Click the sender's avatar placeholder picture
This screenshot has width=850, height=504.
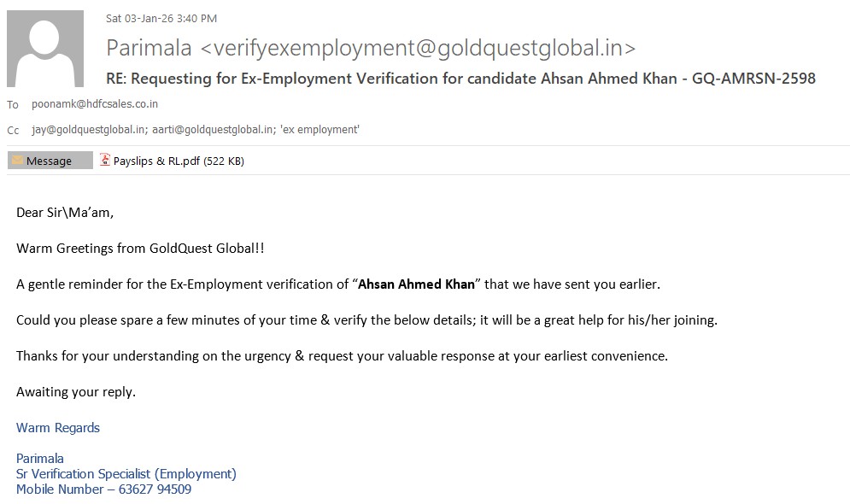[45, 49]
